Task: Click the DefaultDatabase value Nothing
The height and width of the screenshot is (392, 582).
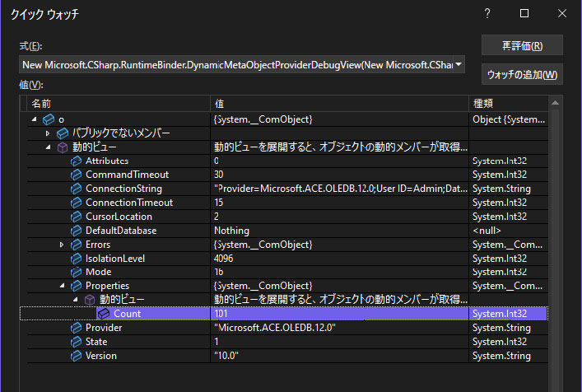Action: pyautogui.click(x=231, y=231)
